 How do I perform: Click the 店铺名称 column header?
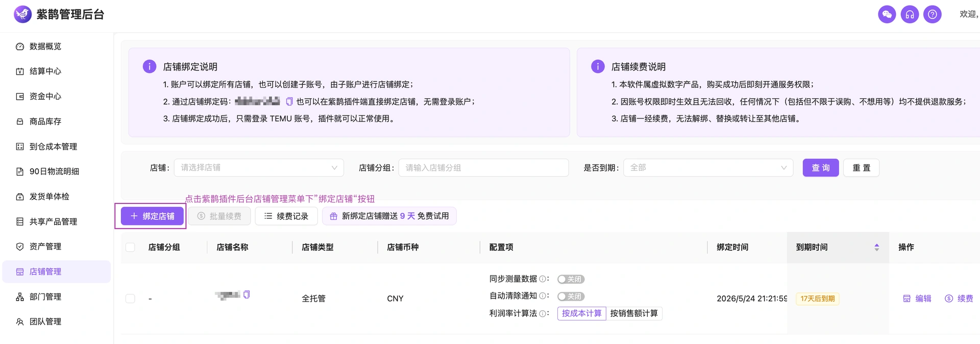(x=232, y=247)
